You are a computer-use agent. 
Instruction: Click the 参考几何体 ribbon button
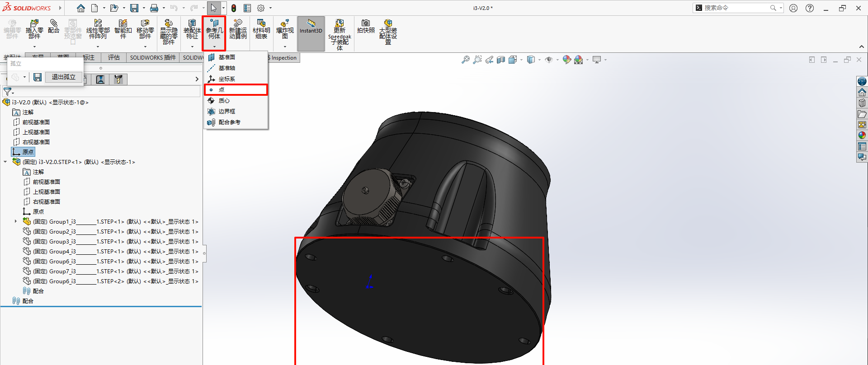(214, 33)
